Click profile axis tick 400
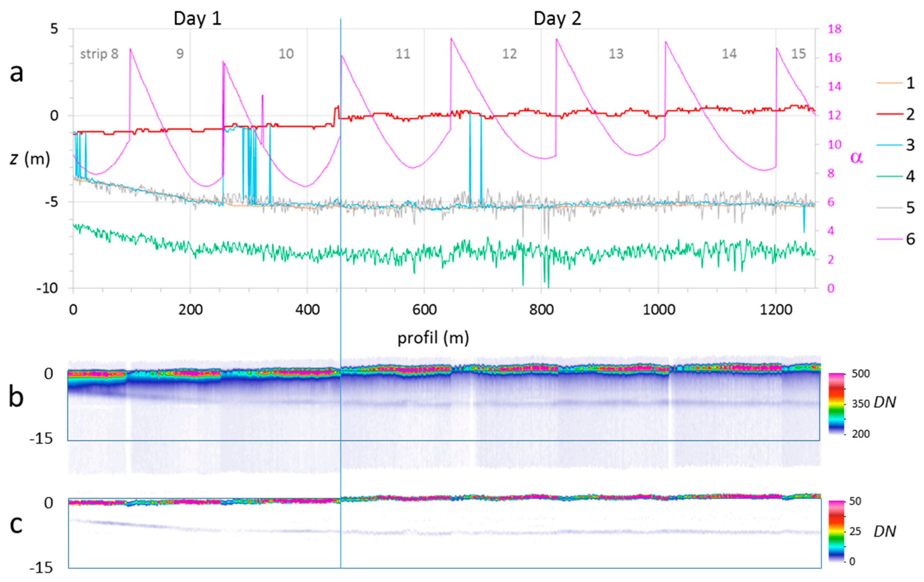The image size is (924, 582). (x=307, y=309)
